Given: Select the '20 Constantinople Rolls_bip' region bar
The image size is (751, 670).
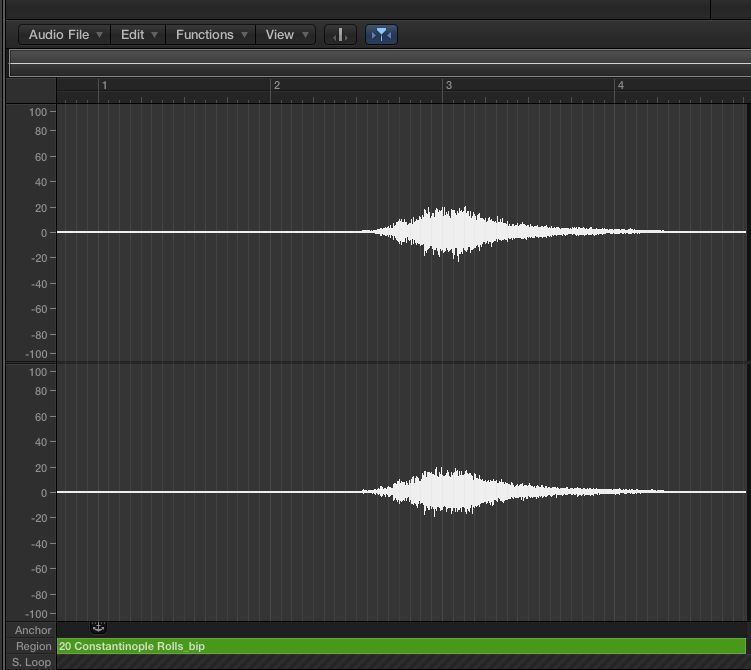Looking at the screenshot, I should 401,646.
